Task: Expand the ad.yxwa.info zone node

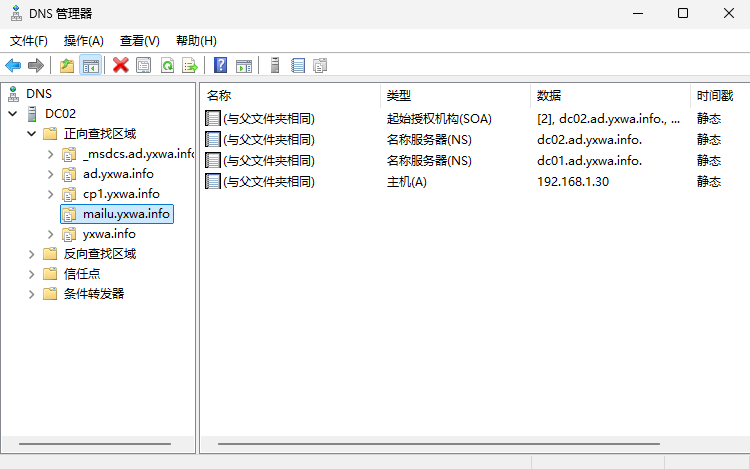Action: (x=51, y=174)
